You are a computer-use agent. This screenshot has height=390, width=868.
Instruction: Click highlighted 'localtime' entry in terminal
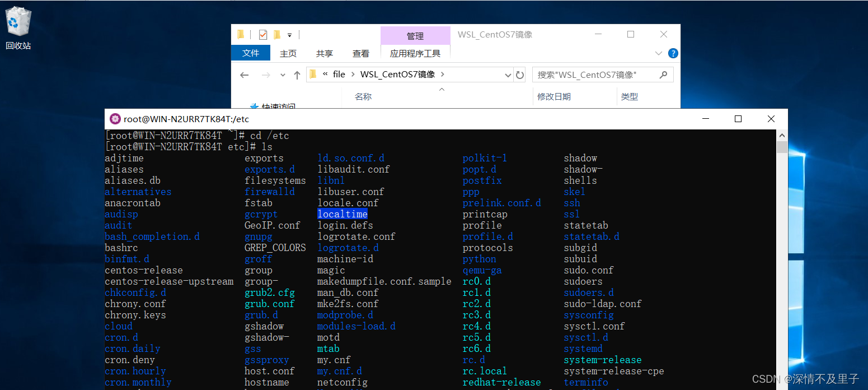[342, 214]
